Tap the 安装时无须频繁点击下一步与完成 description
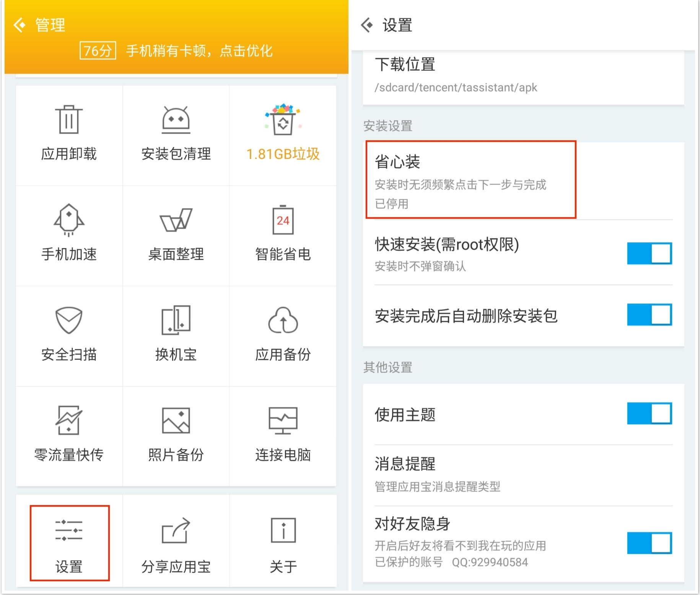Image resolution: width=700 pixels, height=595 pixels. pyautogui.click(x=461, y=185)
